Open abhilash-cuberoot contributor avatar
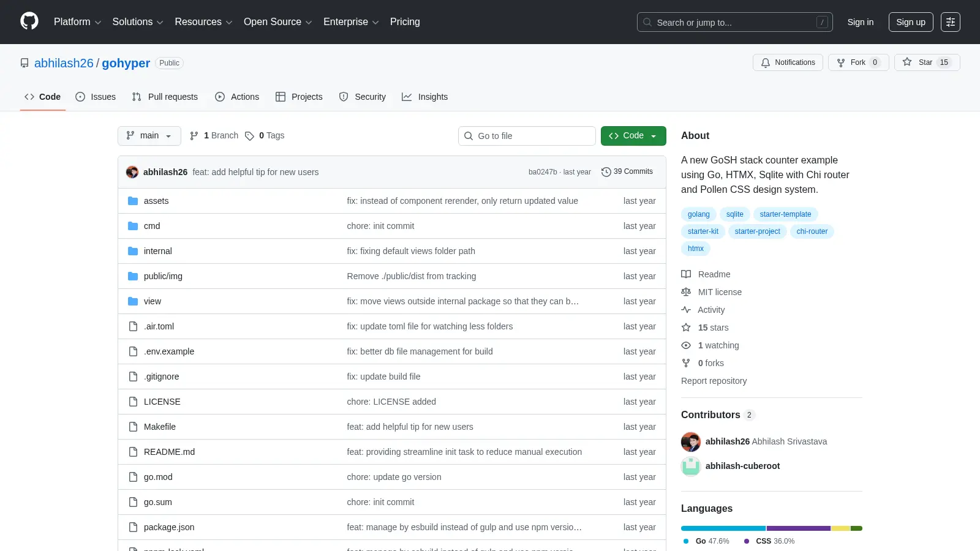980x551 pixels. [691, 466]
